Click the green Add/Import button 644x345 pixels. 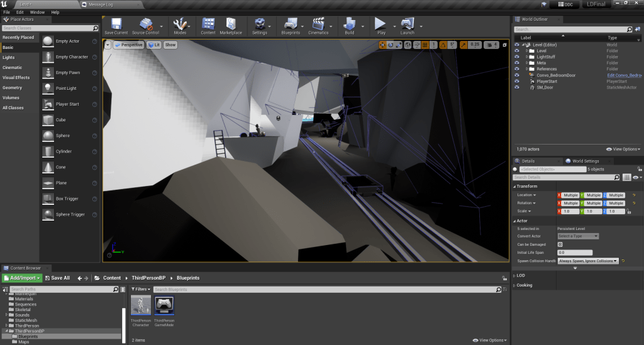23,278
